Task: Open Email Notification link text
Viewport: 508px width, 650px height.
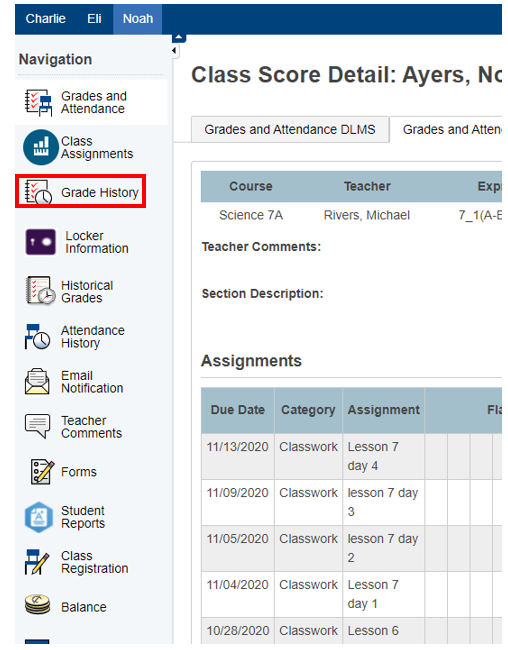Action: pyautogui.click(x=92, y=382)
